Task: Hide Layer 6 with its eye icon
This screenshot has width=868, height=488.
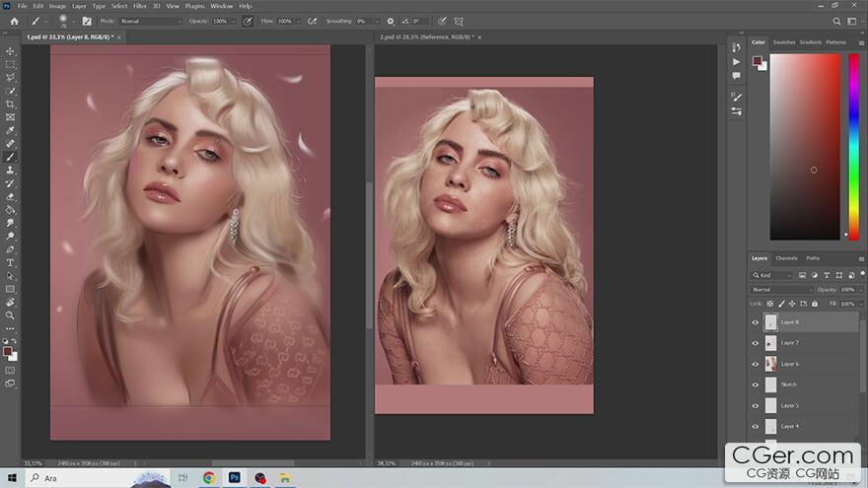Action: point(756,364)
